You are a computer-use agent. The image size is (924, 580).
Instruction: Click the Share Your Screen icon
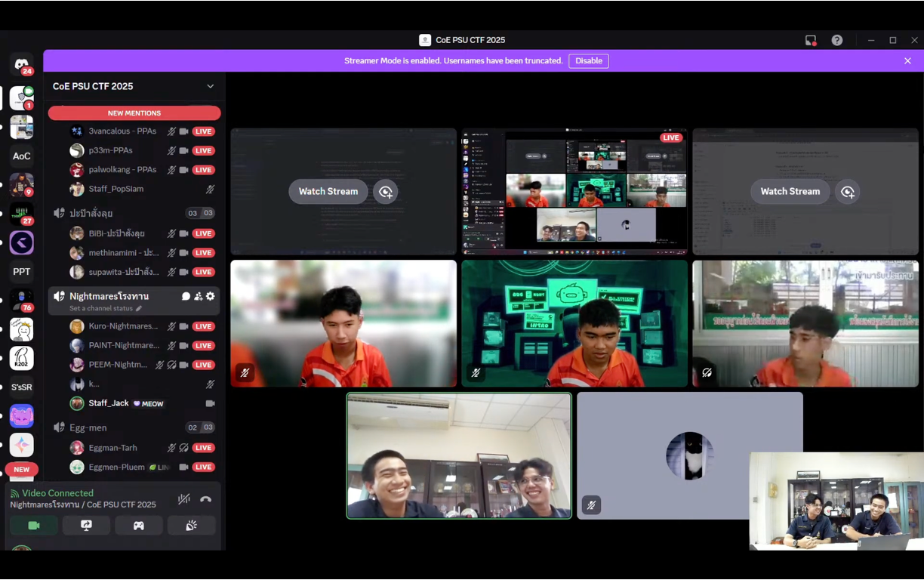tap(86, 525)
